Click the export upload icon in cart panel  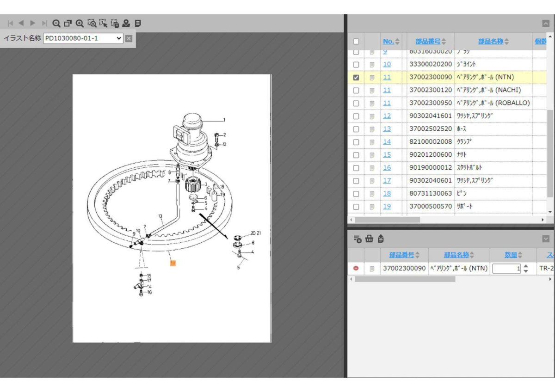tap(381, 239)
